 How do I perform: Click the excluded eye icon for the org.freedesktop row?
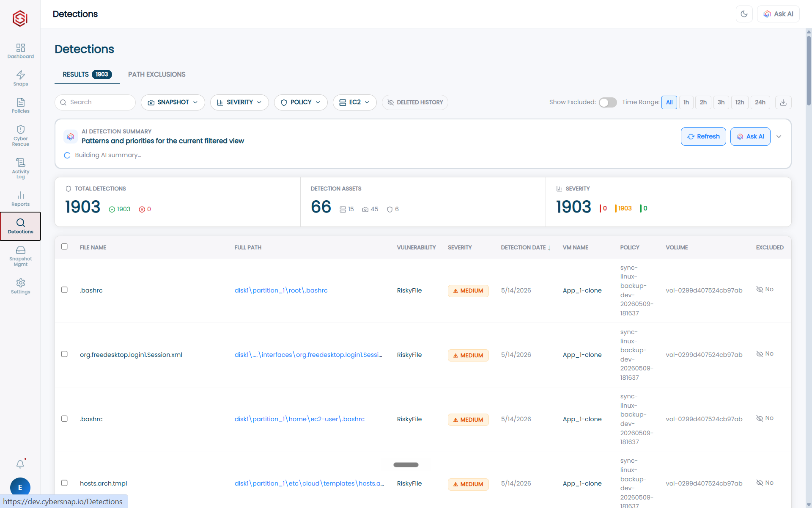click(760, 354)
